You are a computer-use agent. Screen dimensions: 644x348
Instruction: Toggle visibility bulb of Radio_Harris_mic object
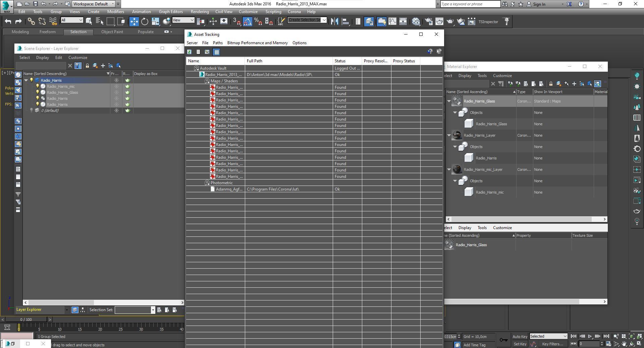coord(38,86)
